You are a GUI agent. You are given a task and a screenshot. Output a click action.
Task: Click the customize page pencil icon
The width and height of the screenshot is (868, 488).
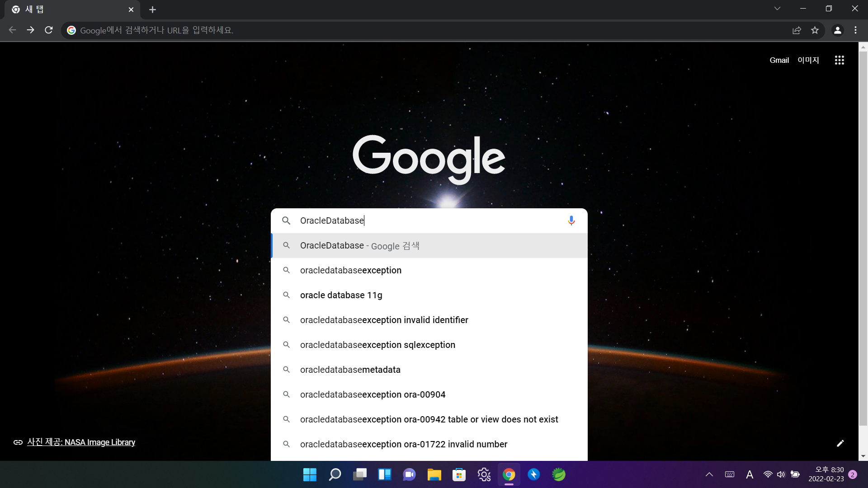tap(840, 443)
